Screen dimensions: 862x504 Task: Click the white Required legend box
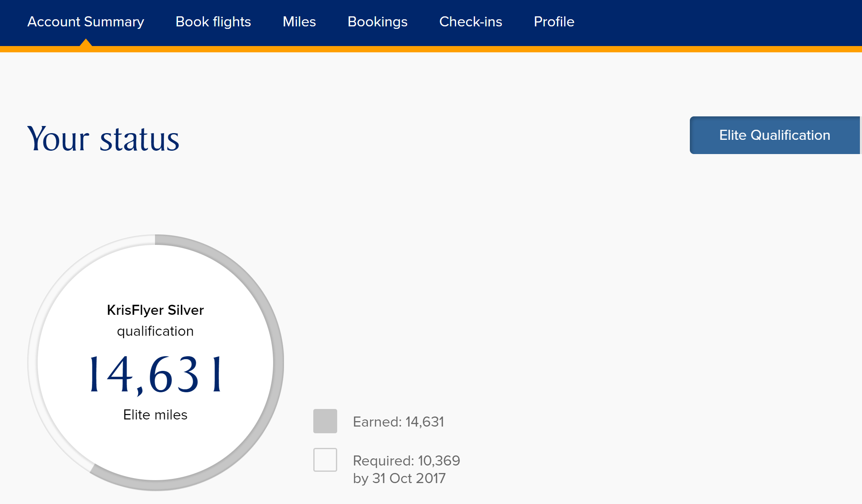click(325, 460)
